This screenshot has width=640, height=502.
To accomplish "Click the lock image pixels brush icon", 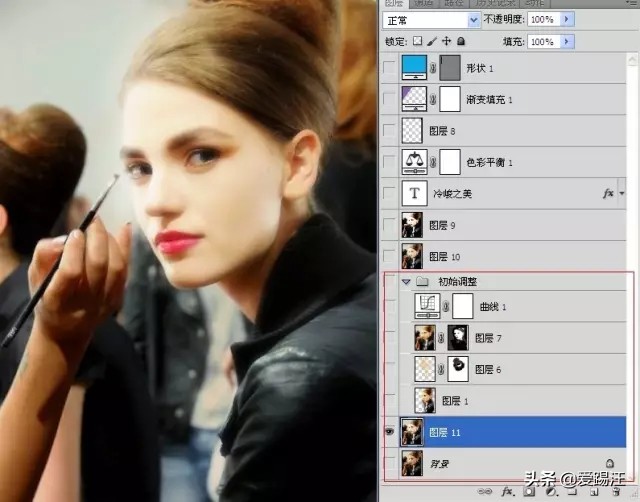I will click(x=432, y=42).
